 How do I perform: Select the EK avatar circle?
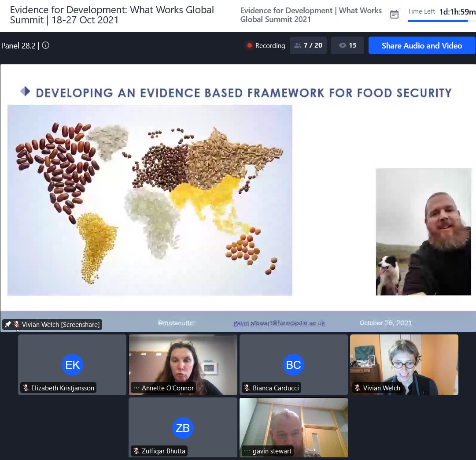(x=72, y=364)
